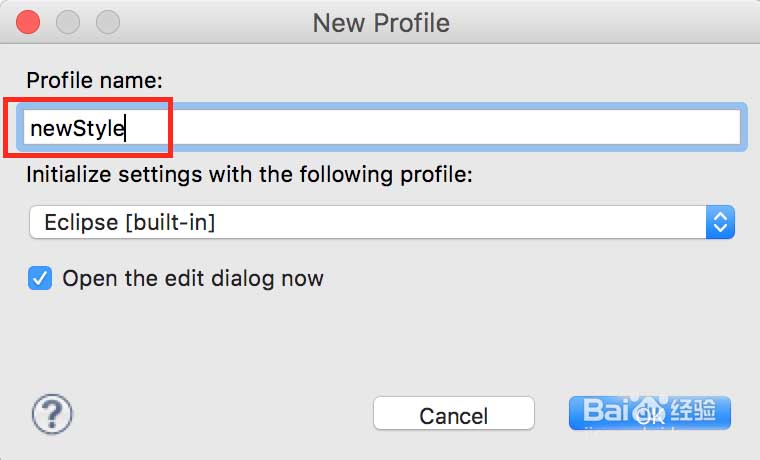The width and height of the screenshot is (760, 460).
Task: Click the 'Initialize settings with the following profile:' label
Action: click(248, 174)
